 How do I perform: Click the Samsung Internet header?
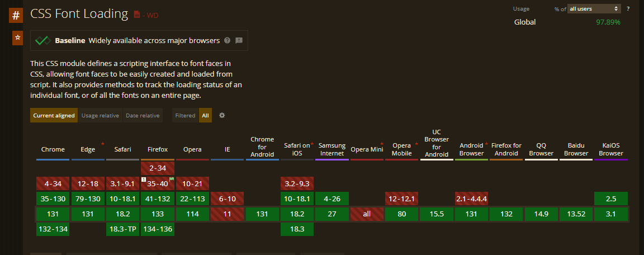point(332,149)
